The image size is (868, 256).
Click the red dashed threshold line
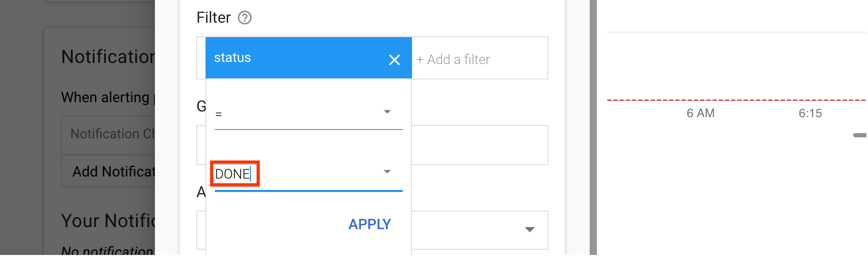pos(733,100)
